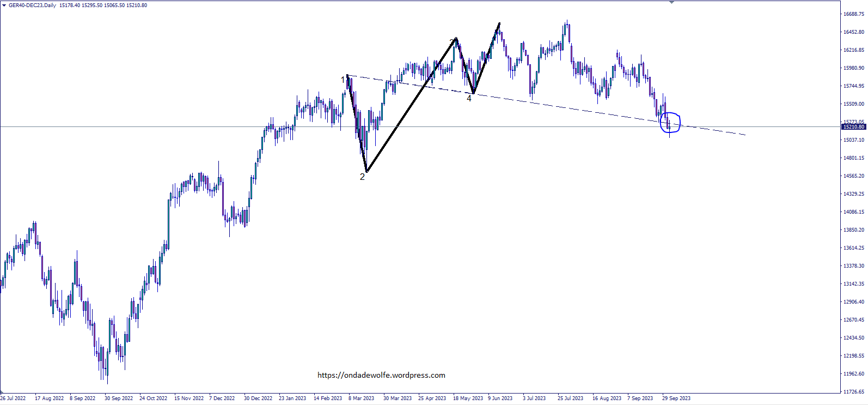Click the 9 Jun 2023 date label
Image resolution: width=868 pixels, height=405 pixels.
coord(500,398)
